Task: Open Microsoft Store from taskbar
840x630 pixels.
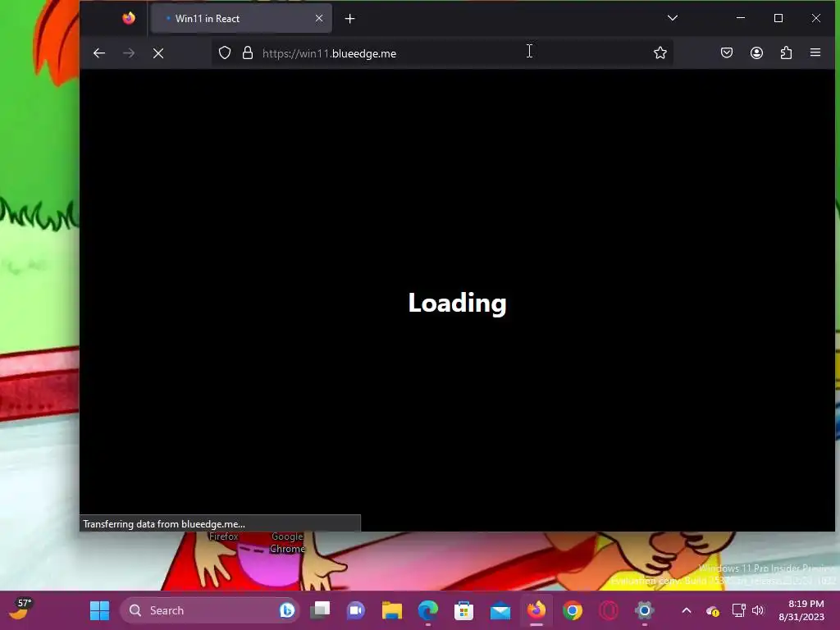Action: click(464, 610)
